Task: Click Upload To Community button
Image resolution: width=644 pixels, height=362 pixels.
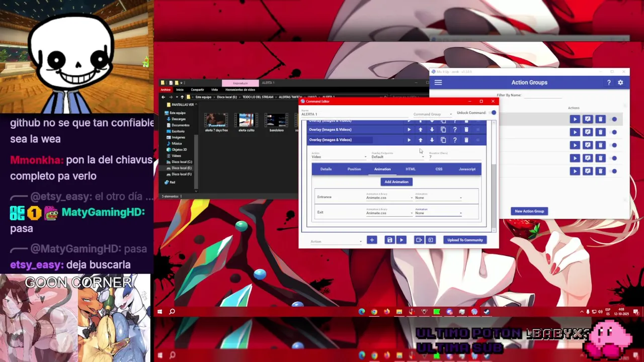Action: click(465, 240)
